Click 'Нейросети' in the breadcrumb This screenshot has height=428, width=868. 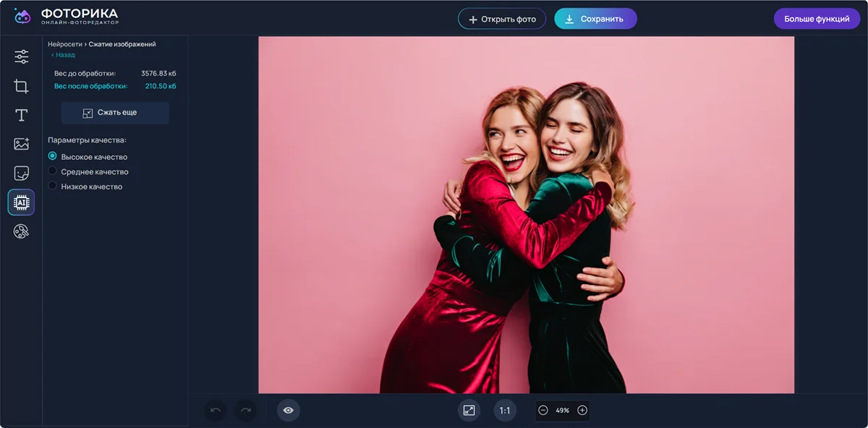[x=64, y=44]
